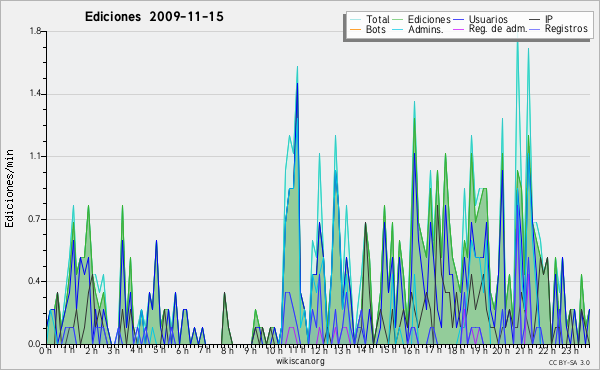Click the Ediciones/min y-axis title
The height and width of the screenshot is (370, 600).
pos(9,188)
